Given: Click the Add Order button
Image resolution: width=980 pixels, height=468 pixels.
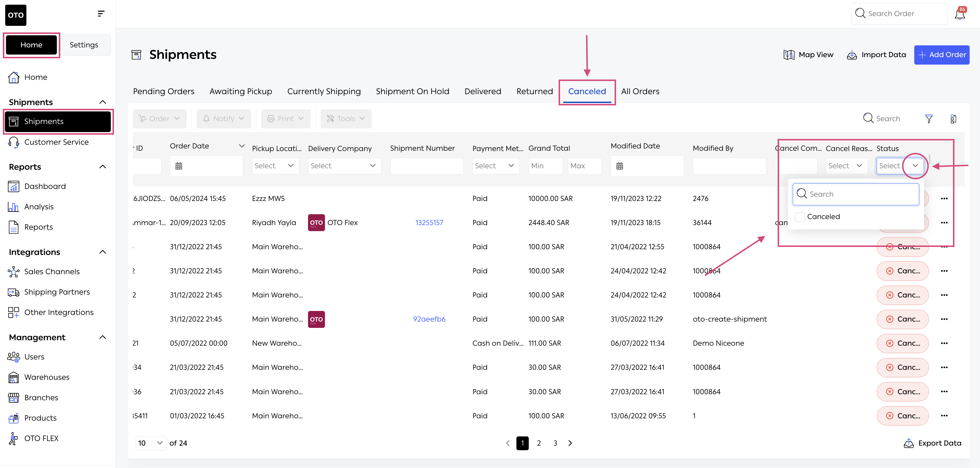Looking at the screenshot, I should pos(942,55).
